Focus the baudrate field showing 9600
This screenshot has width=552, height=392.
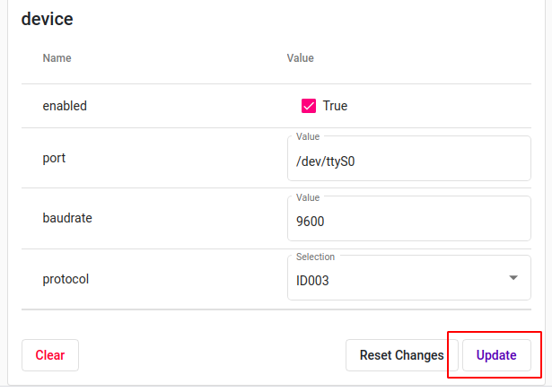[x=409, y=219]
